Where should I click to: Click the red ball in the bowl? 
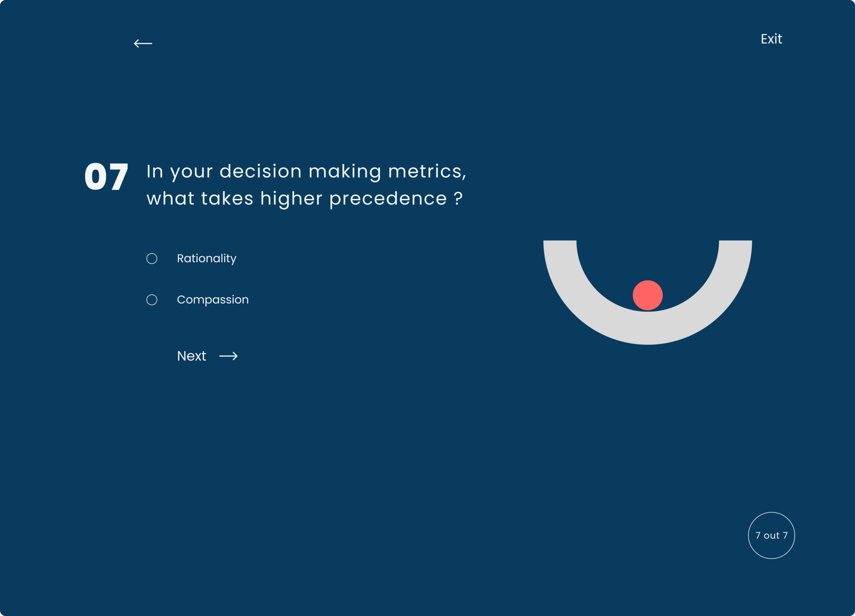pos(648,295)
